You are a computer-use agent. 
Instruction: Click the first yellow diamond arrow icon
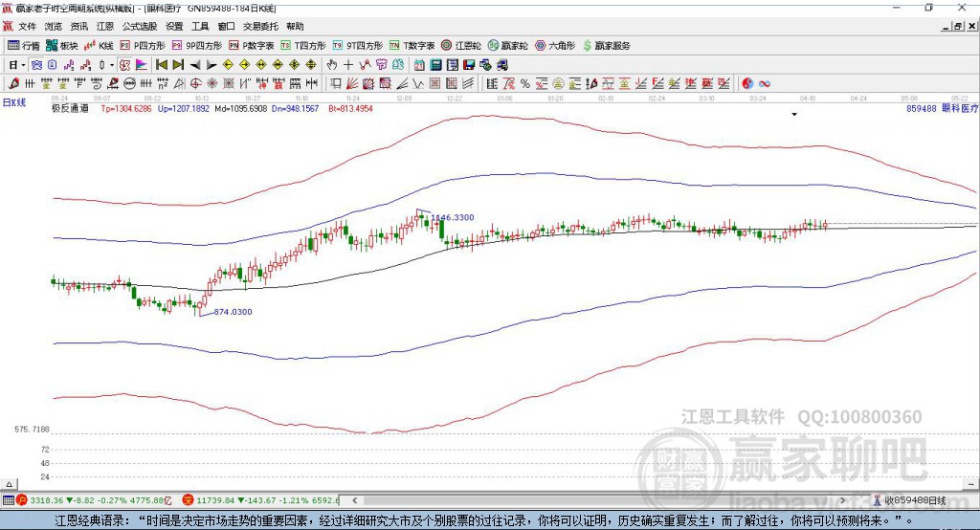click(x=228, y=65)
